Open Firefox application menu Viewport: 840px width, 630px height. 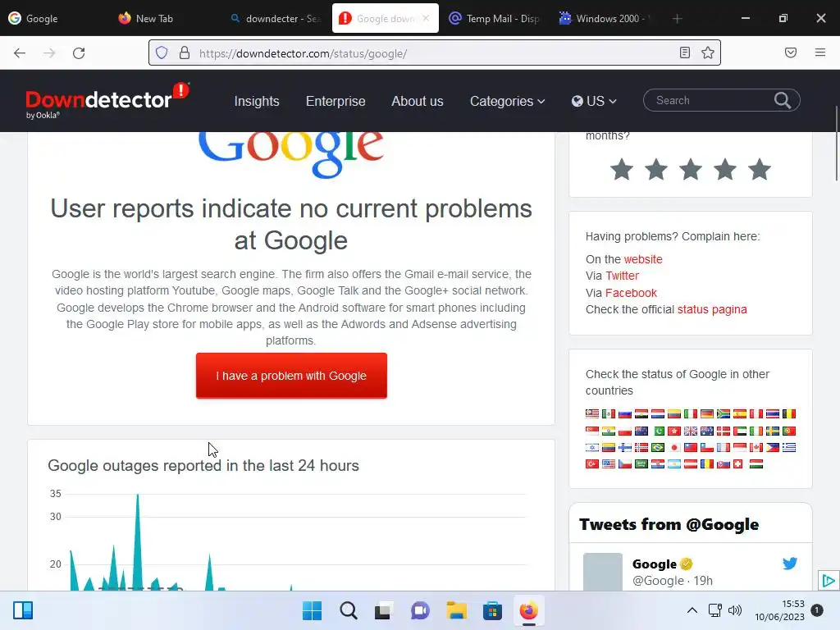(820, 52)
